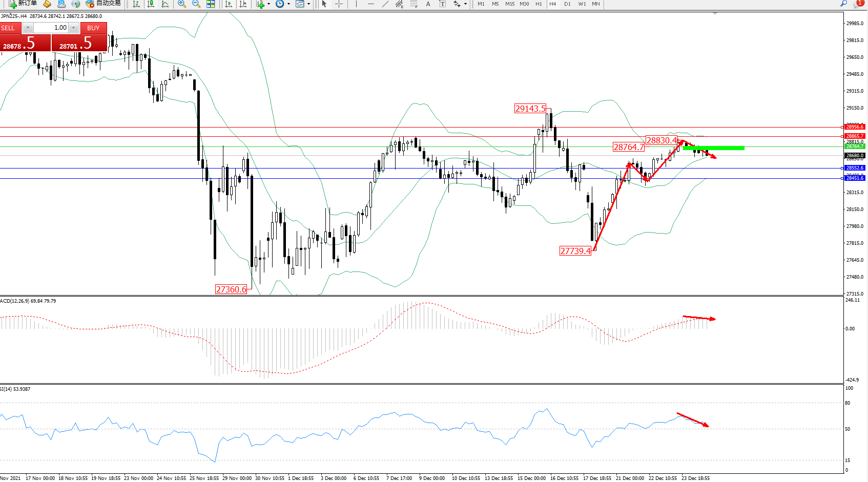Expand the chart templates dropdown arrow

308,4
